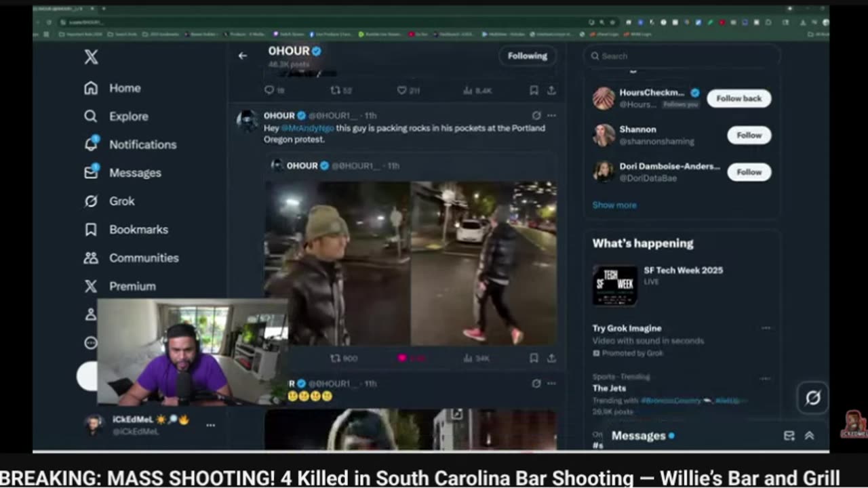The height and width of the screenshot is (488, 868).
Task: Share the post with 34K views
Action: coord(551,358)
